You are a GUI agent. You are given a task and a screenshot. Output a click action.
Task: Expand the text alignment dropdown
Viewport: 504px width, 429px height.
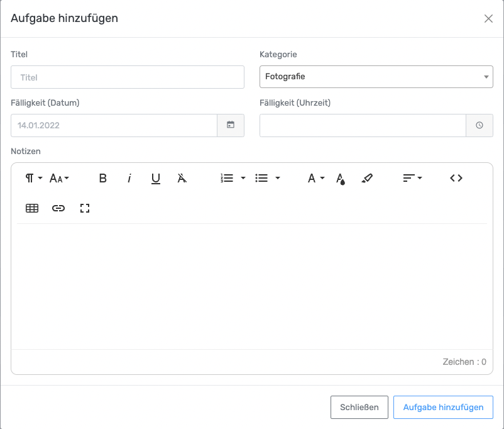pos(412,179)
